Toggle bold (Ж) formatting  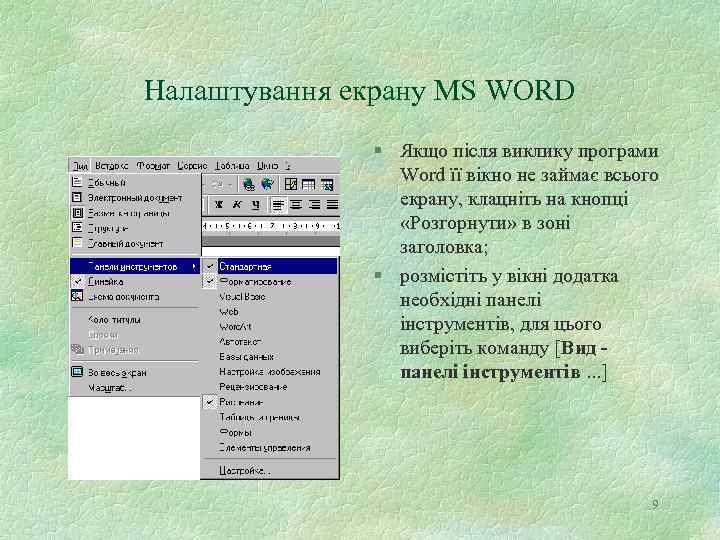tap(219, 204)
